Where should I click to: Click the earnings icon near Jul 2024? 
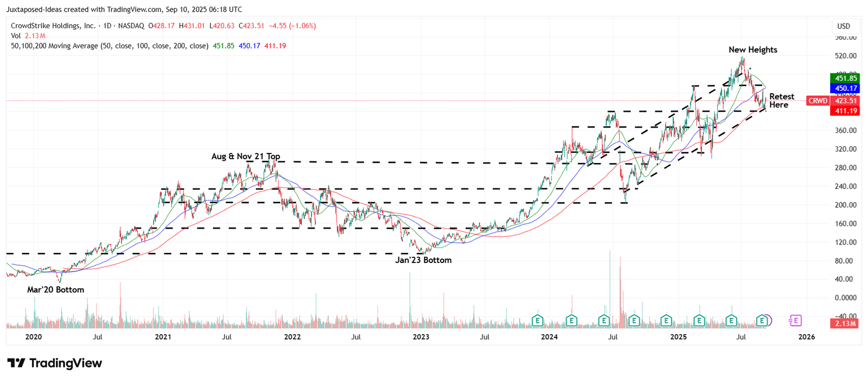tap(604, 320)
